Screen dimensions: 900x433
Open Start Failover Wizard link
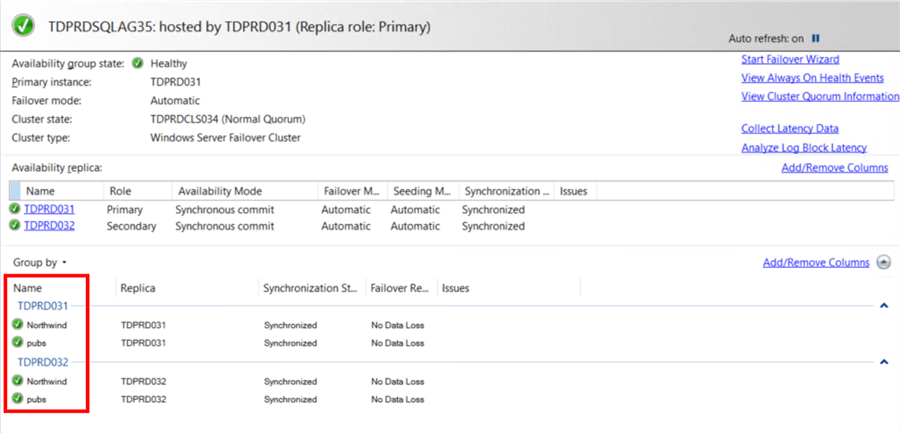point(790,60)
